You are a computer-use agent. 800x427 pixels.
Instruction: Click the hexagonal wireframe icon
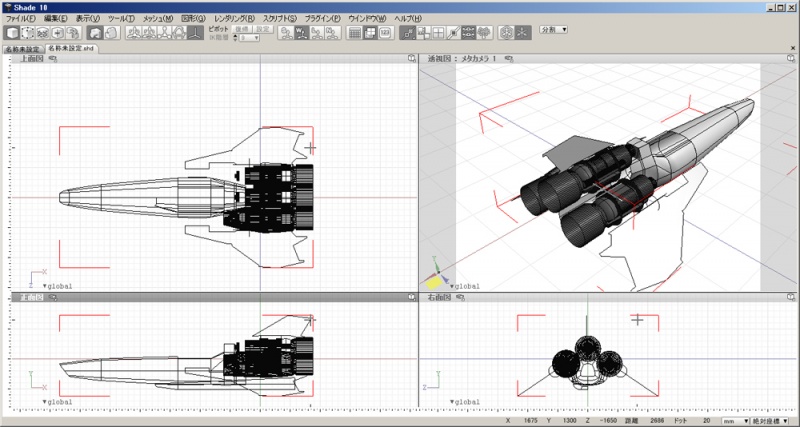(x=506, y=33)
